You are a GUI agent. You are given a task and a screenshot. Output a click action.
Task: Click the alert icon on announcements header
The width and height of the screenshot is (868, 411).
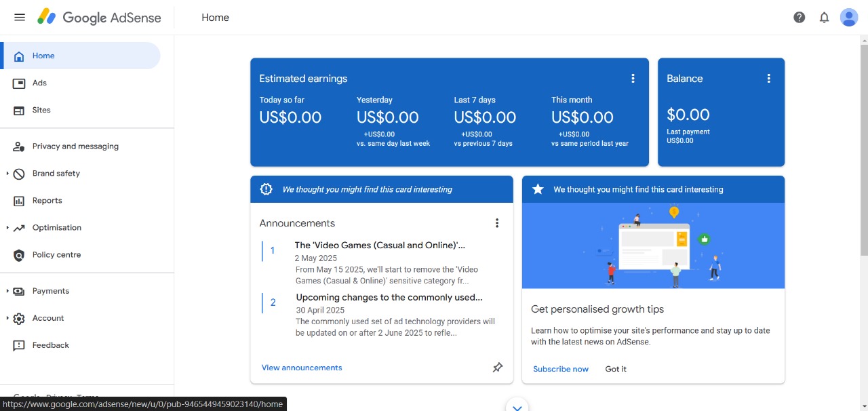pos(267,189)
